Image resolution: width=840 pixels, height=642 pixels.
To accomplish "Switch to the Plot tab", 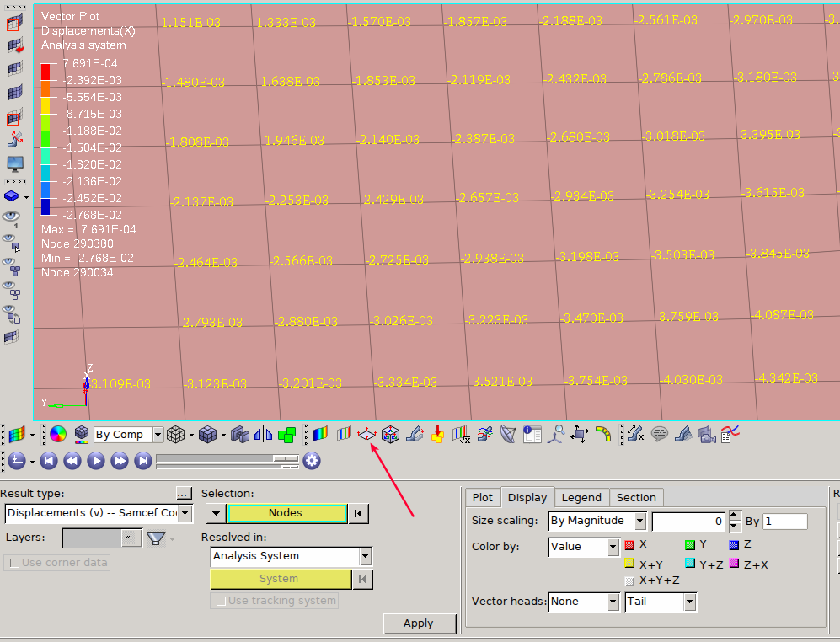I will (483, 497).
